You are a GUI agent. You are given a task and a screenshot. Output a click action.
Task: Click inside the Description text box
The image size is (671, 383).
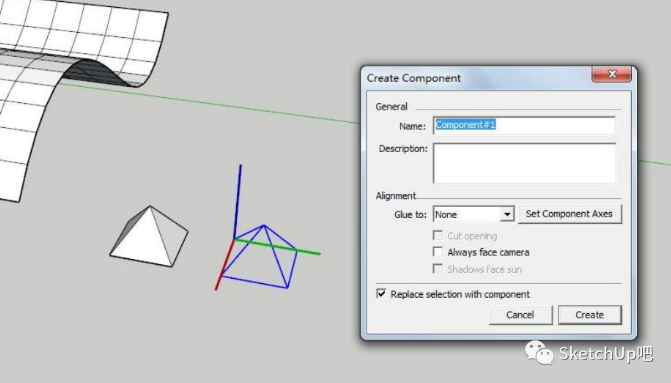point(524,163)
